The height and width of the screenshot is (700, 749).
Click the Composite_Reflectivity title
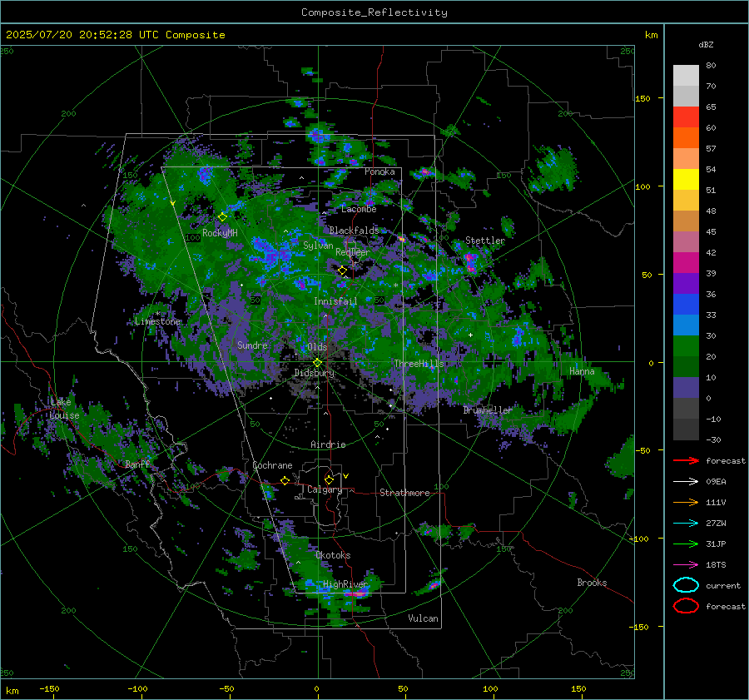(x=374, y=12)
